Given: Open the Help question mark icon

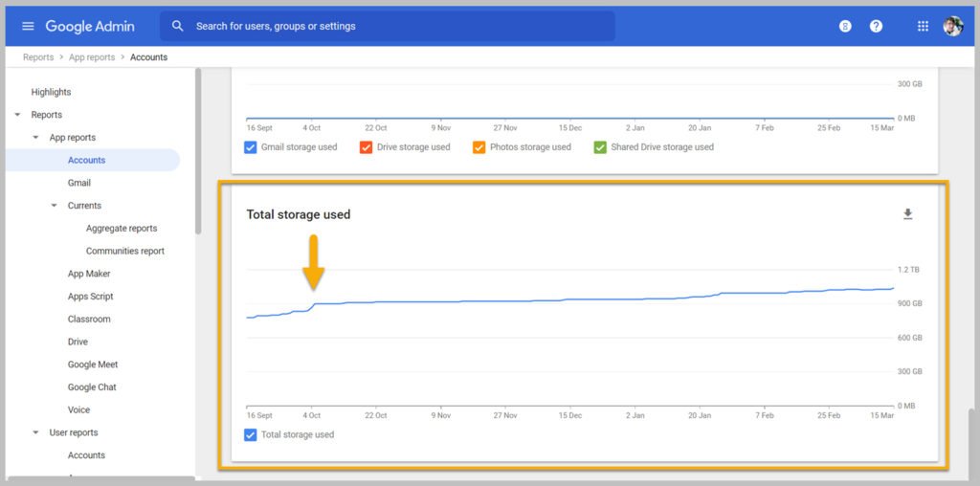Looking at the screenshot, I should pyautogui.click(x=877, y=26).
